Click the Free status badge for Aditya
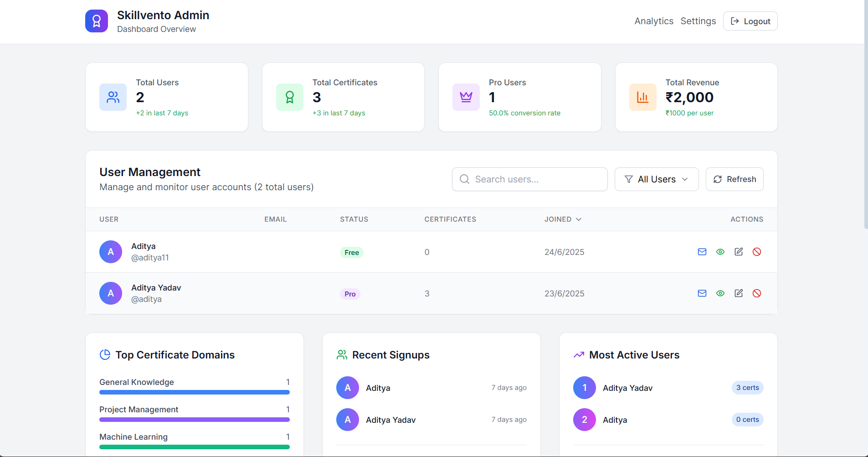Viewport: 868px width, 457px height. pos(352,253)
